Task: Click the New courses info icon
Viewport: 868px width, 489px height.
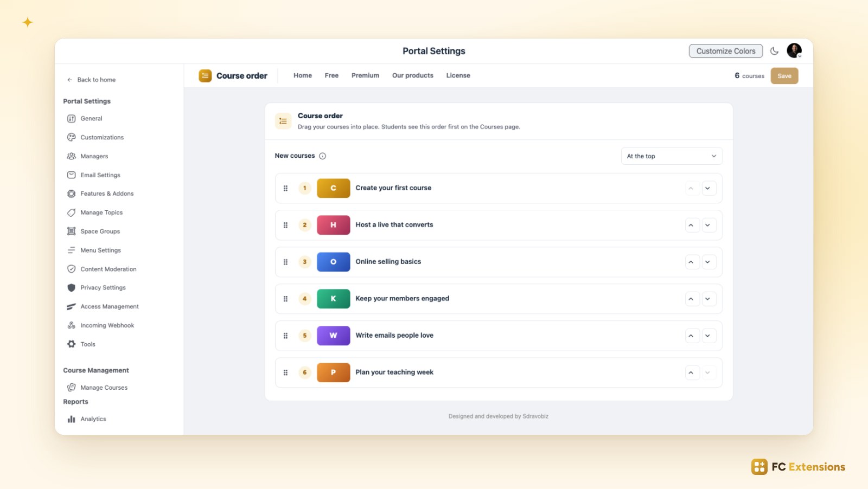Action: click(322, 156)
